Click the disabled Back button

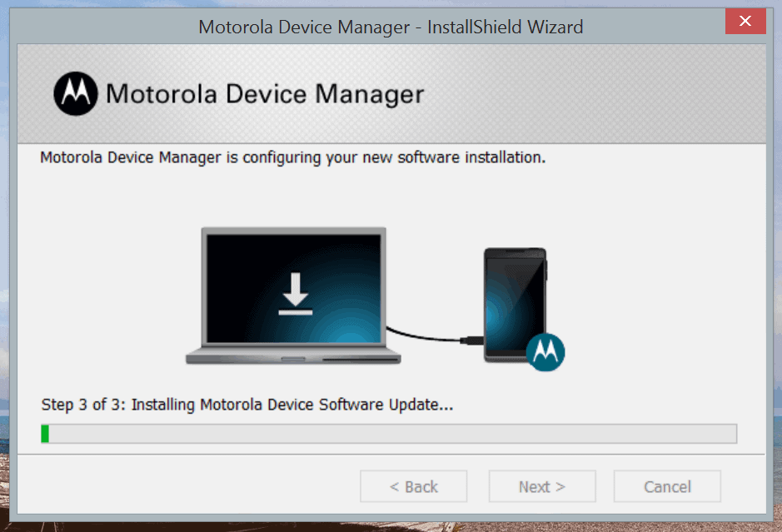coord(413,486)
